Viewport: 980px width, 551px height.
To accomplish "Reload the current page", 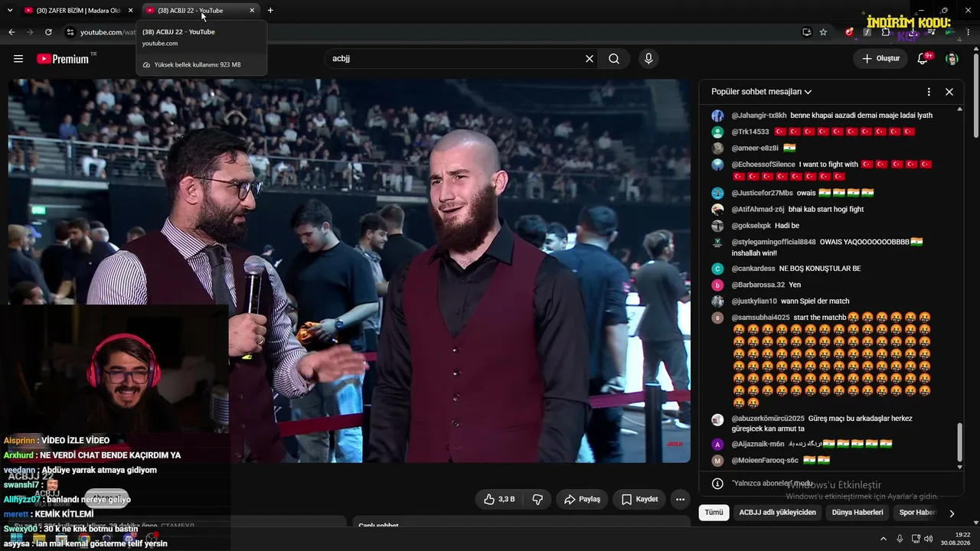I will (48, 32).
